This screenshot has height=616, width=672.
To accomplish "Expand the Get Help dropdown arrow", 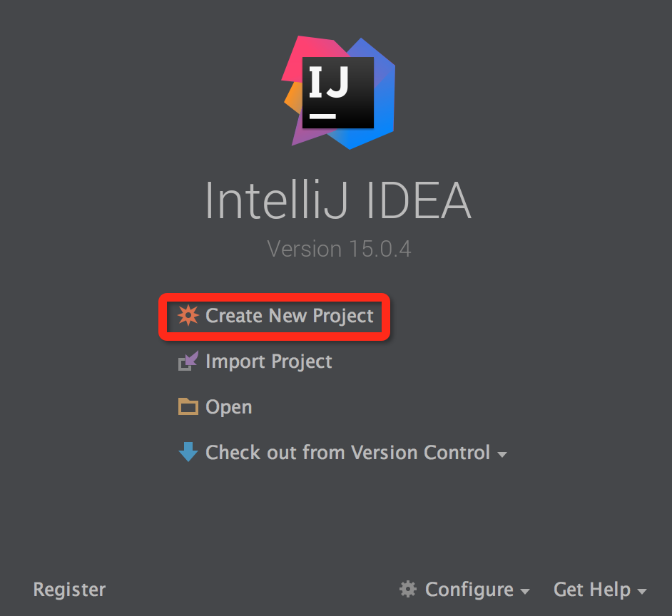I will [642, 592].
